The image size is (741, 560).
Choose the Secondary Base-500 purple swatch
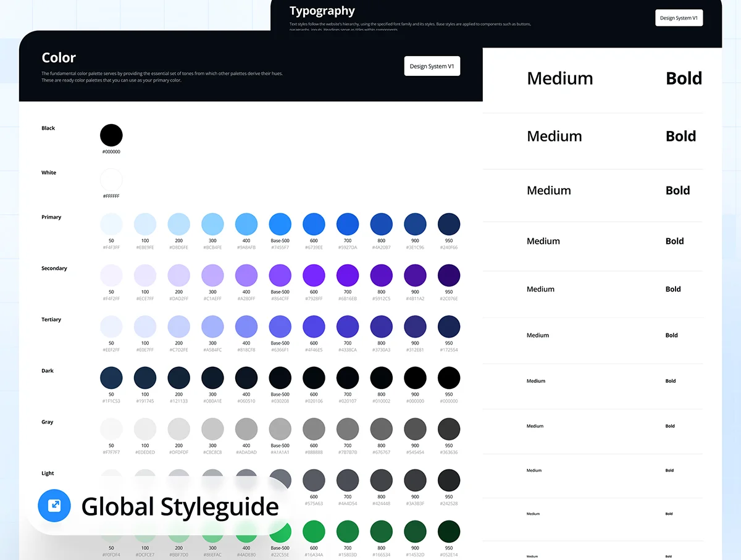coord(280,275)
